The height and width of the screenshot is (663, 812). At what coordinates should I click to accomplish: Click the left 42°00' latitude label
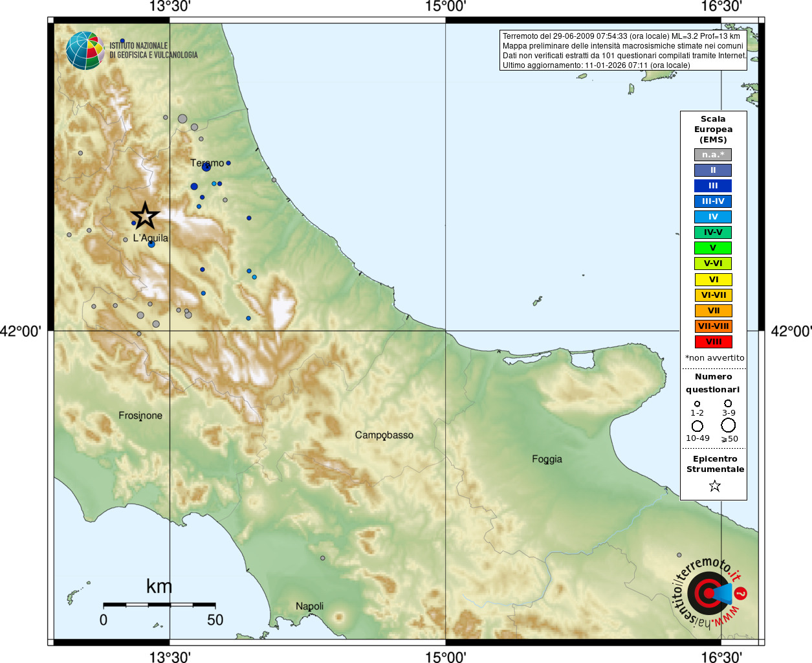(21, 331)
